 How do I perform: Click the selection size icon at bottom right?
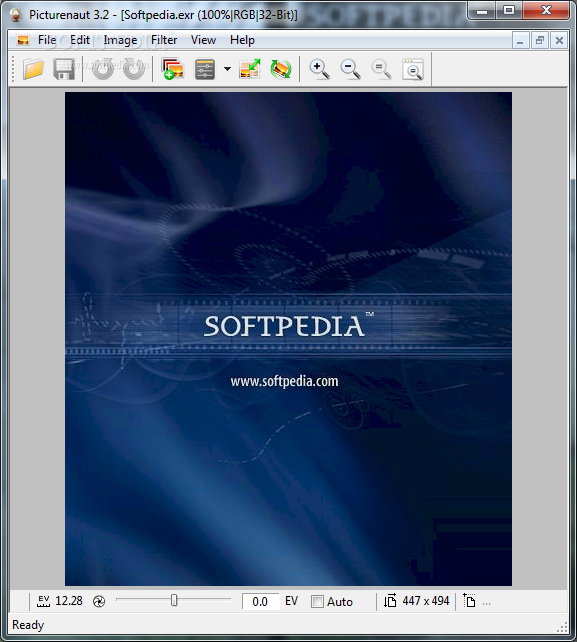click(x=469, y=601)
